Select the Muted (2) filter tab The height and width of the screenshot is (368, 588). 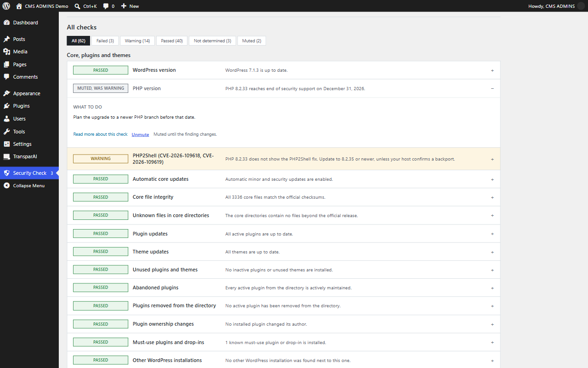pyautogui.click(x=252, y=41)
